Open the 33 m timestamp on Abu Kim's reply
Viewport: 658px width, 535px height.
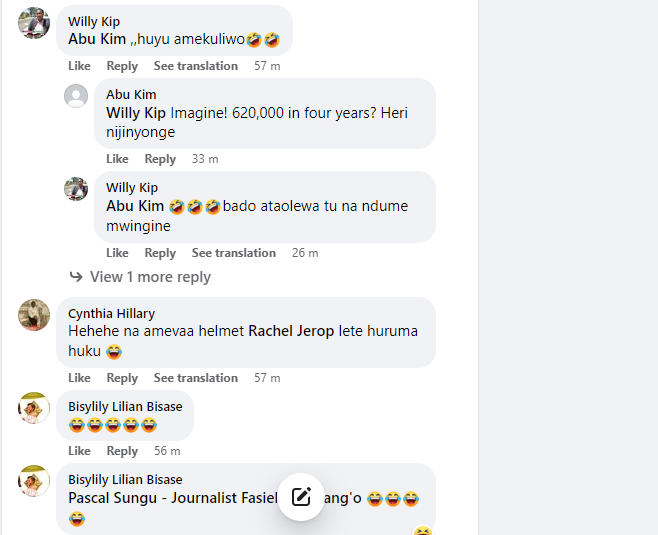point(205,159)
